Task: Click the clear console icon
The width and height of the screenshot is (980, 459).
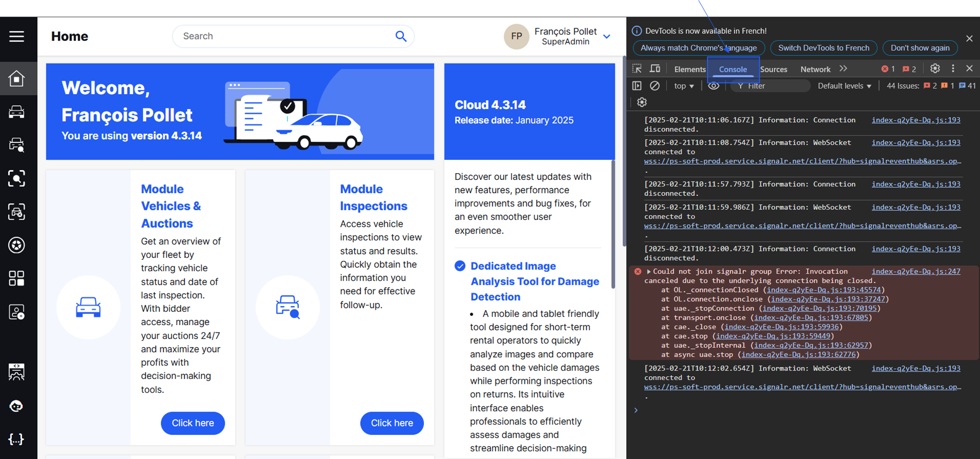Action: tap(655, 86)
